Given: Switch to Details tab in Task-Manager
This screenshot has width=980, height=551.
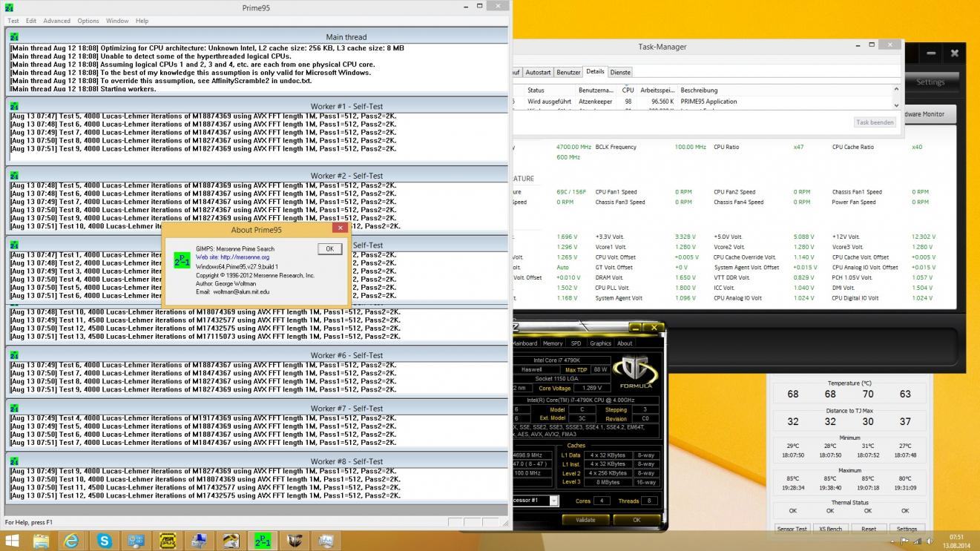Looking at the screenshot, I should 595,72.
